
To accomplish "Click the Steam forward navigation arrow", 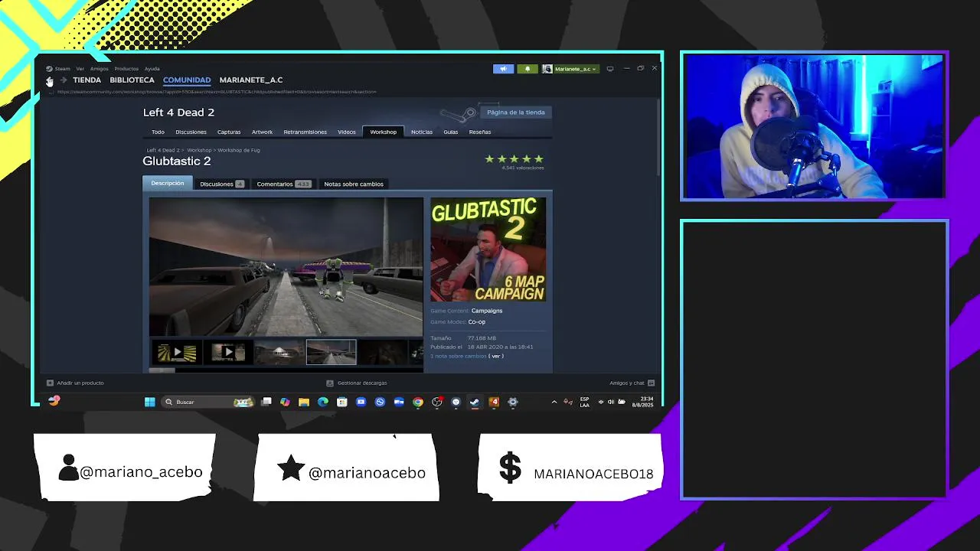I will tap(64, 80).
